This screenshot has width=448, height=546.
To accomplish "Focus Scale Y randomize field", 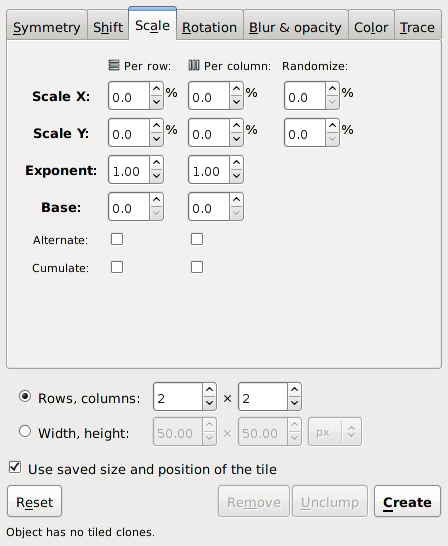I will click(305, 133).
